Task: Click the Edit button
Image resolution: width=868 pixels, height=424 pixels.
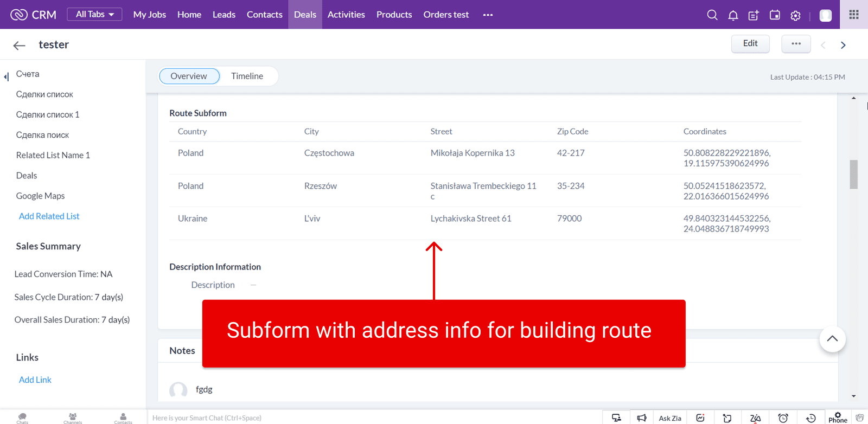Action: pyautogui.click(x=750, y=43)
